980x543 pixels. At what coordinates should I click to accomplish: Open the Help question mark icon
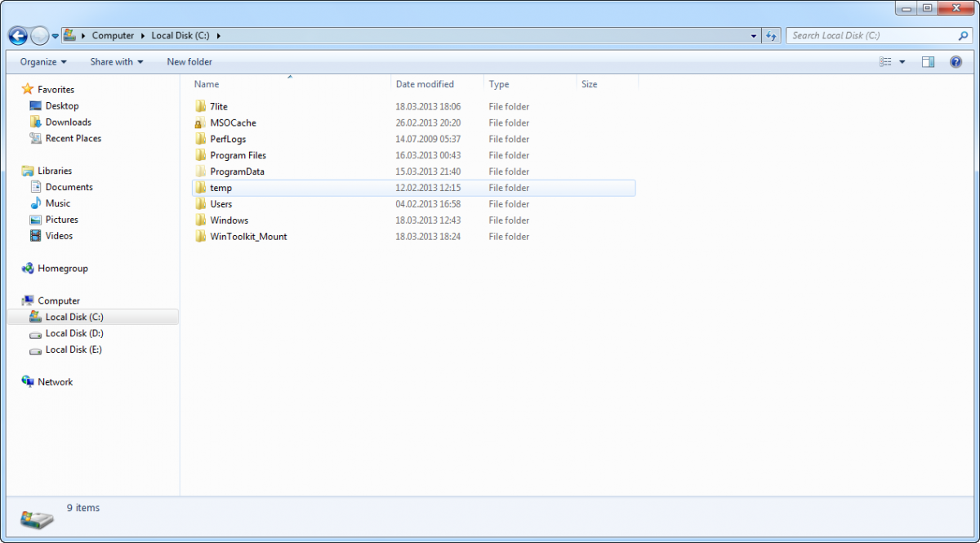pyautogui.click(x=955, y=62)
